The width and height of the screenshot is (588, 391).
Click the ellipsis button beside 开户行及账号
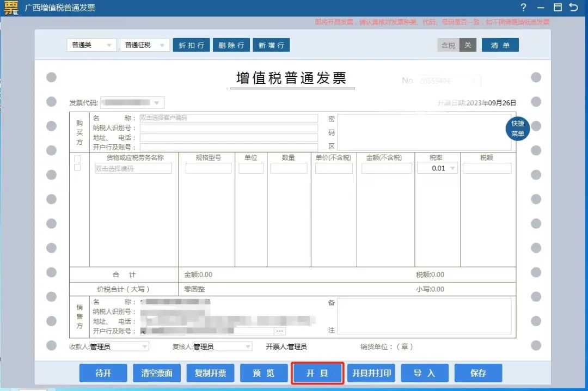click(x=280, y=331)
